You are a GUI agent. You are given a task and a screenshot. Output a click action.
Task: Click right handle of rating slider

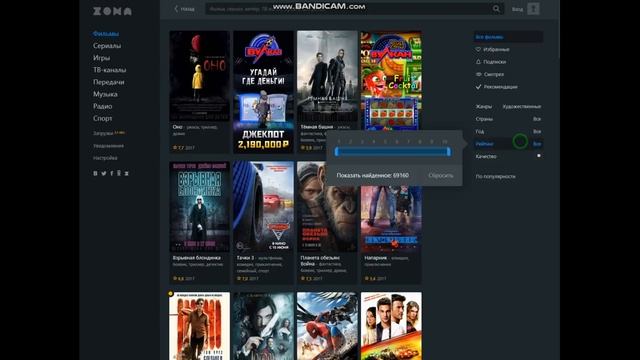449,151
